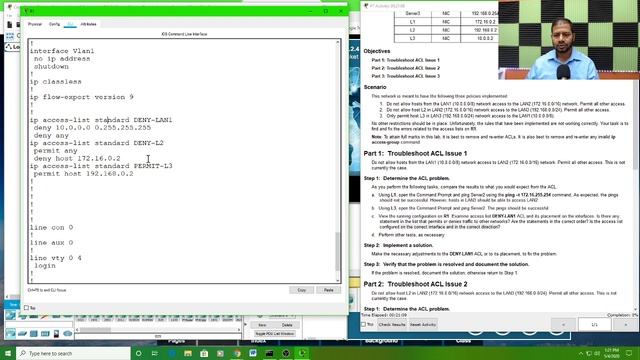Click the 'line vty 0 4' line
The image size is (640, 360).
click(56, 258)
